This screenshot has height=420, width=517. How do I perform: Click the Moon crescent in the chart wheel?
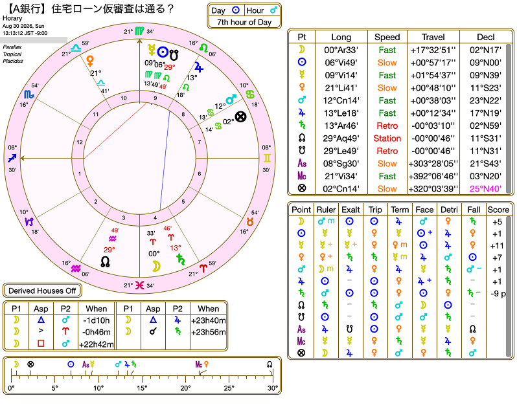pyautogui.click(x=156, y=266)
